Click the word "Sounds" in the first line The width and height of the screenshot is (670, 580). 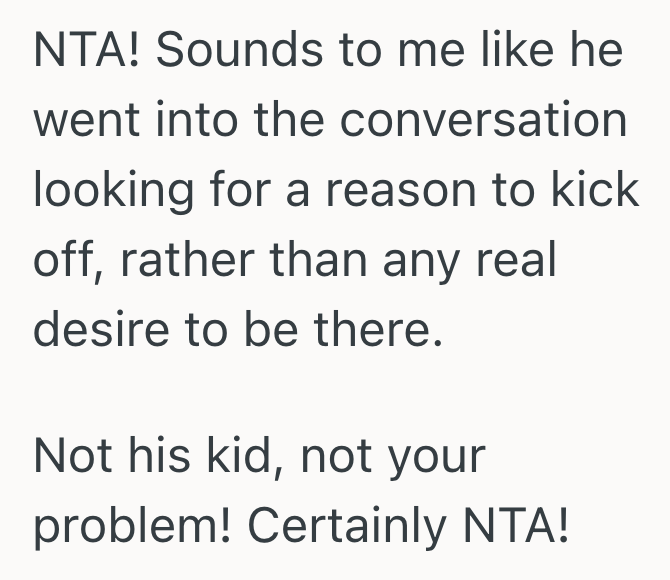[x=240, y=52]
